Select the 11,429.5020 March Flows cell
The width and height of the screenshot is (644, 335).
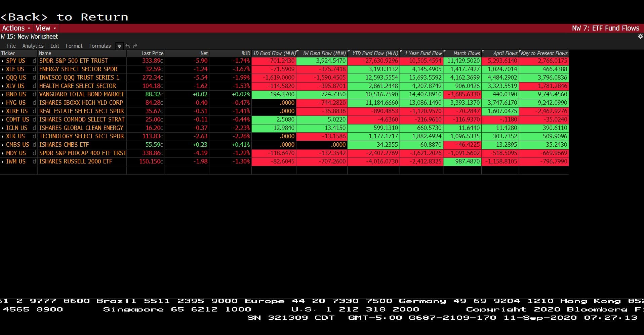pos(462,61)
